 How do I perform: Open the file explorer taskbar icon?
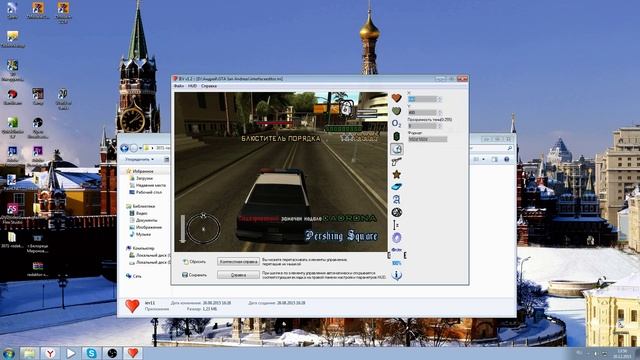(29, 353)
